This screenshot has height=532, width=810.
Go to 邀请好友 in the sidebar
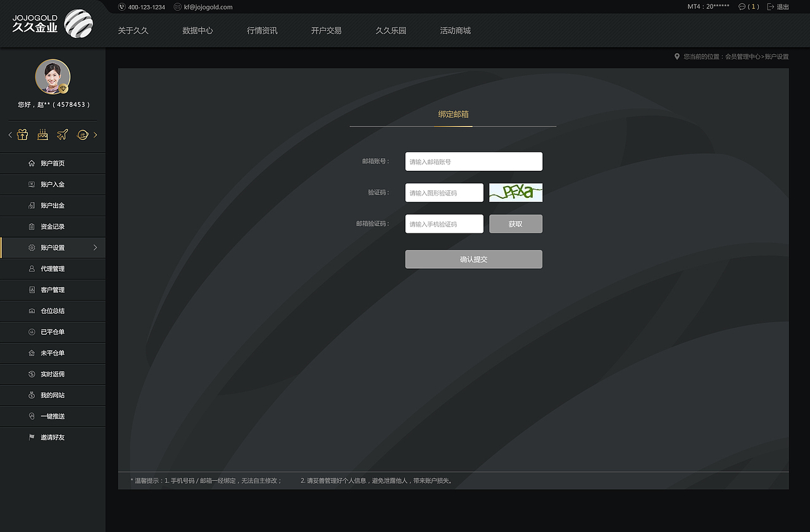pos(53,437)
